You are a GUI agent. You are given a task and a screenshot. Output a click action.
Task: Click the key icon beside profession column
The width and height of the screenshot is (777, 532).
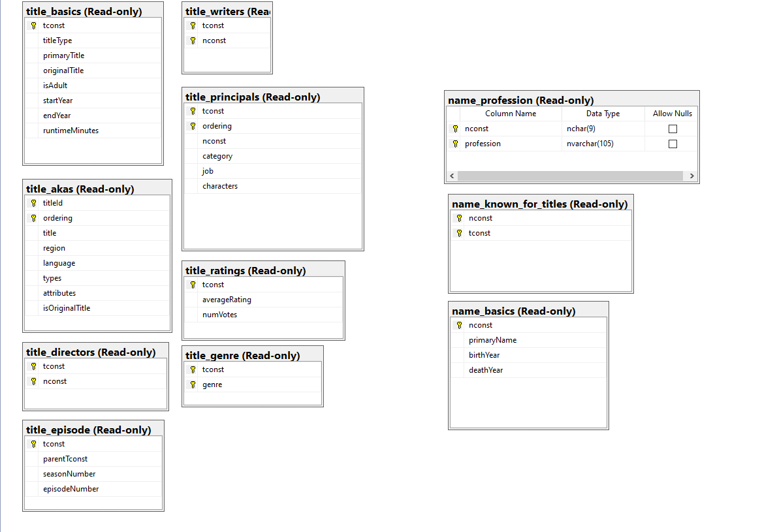tap(455, 144)
